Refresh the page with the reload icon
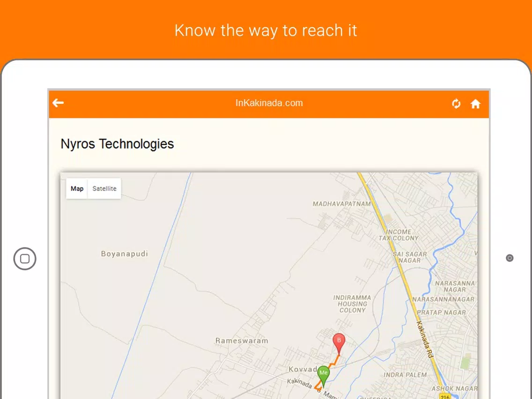The image size is (532, 399). click(456, 103)
